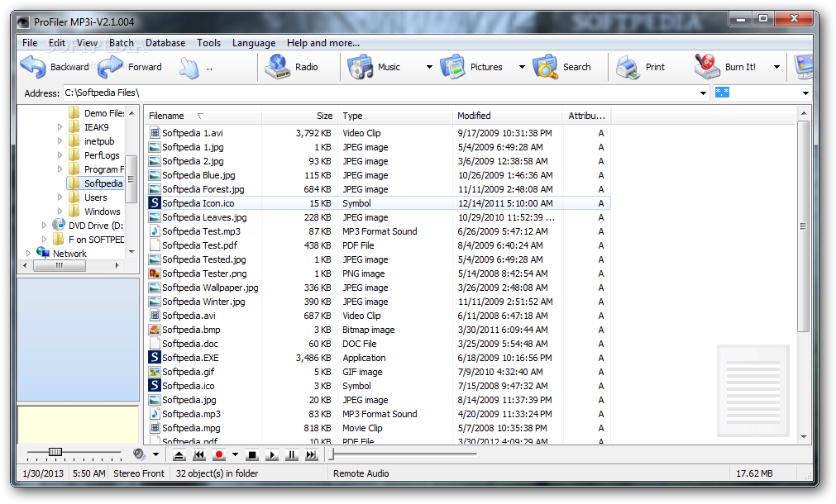836x504 pixels.
Task: Click the speaker audio device icon
Action: coord(139,454)
